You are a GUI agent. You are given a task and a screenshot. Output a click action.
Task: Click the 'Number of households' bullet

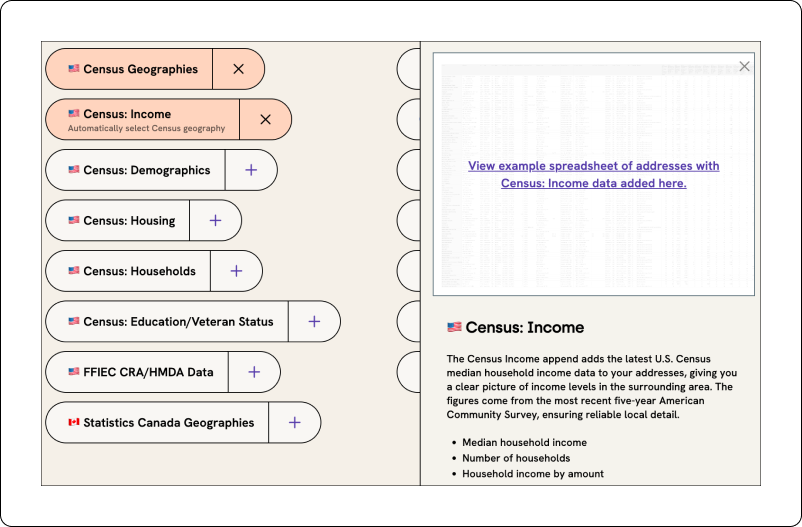click(516, 458)
